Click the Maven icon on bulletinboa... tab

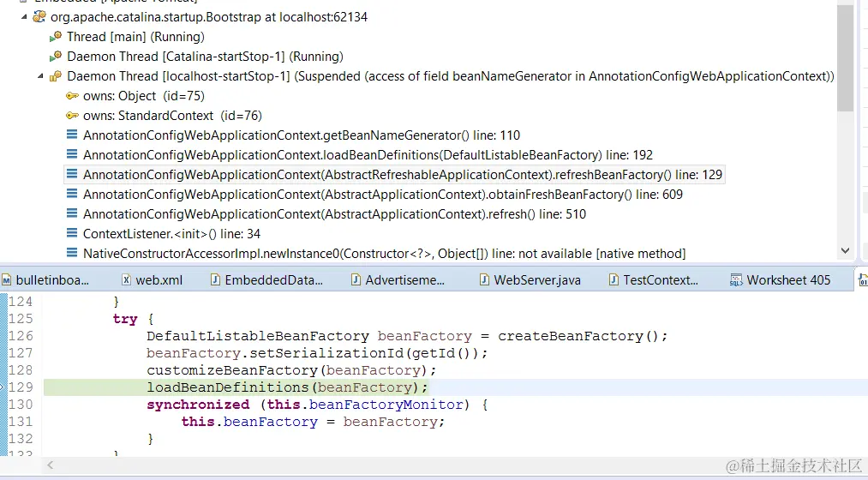(x=6, y=280)
